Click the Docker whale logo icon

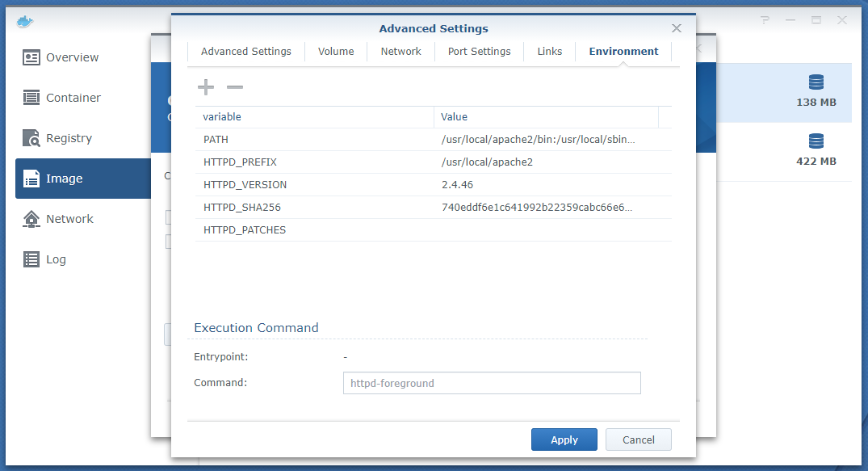pyautogui.click(x=25, y=20)
